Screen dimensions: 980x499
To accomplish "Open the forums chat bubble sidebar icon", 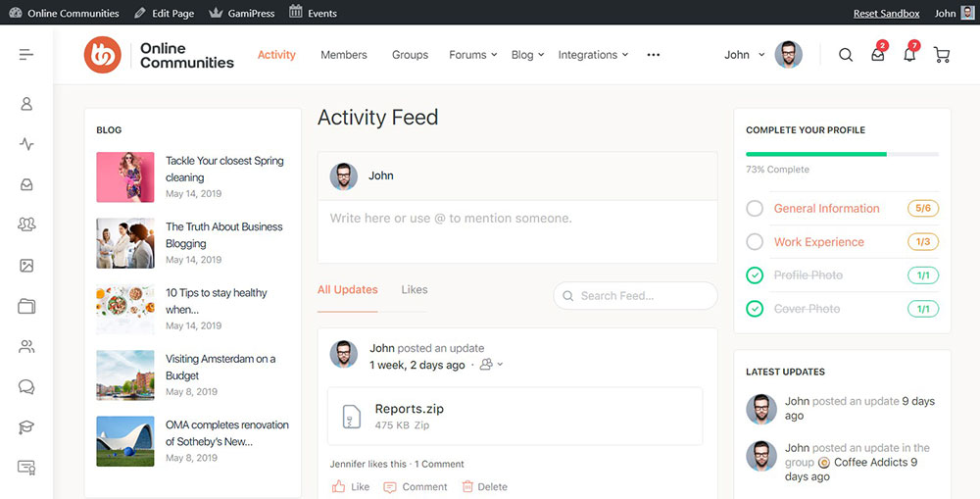I will (26, 387).
